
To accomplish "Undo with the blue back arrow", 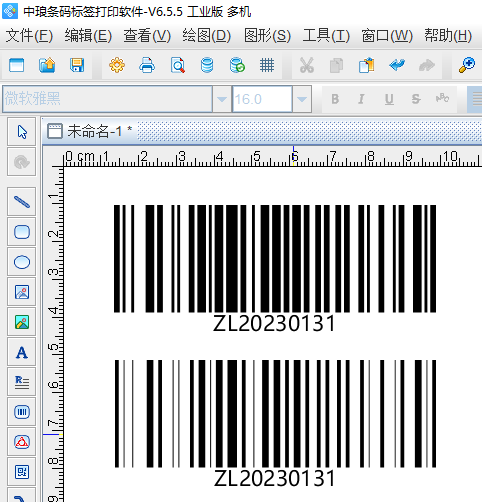I will pos(397,65).
